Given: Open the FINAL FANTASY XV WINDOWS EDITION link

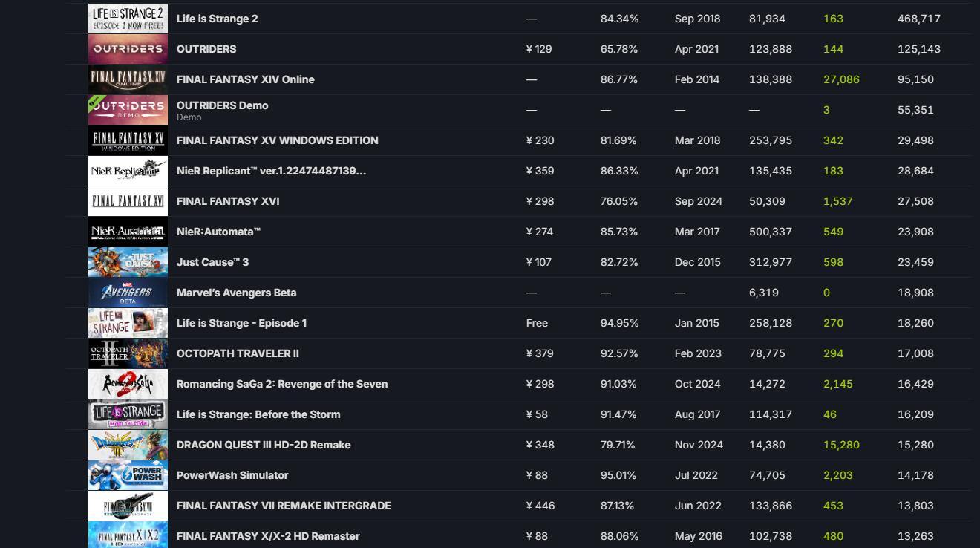Looking at the screenshot, I should (x=277, y=140).
